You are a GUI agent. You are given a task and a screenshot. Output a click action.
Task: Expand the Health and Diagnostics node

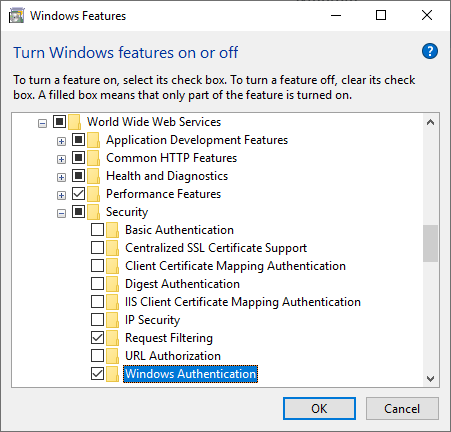61,178
